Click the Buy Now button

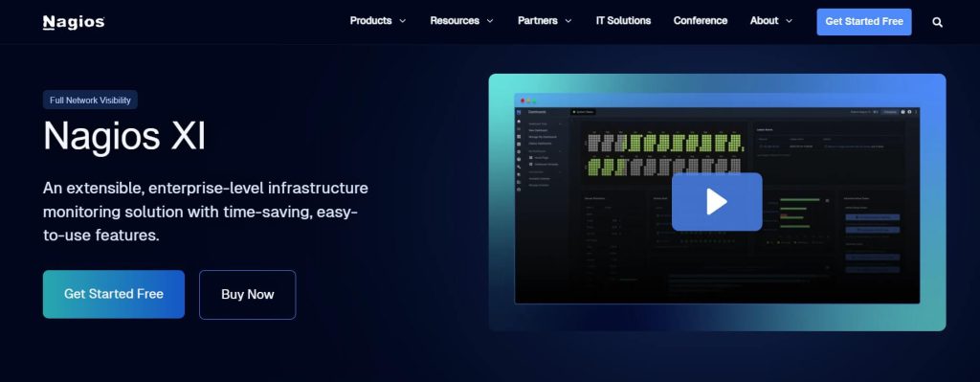(248, 295)
